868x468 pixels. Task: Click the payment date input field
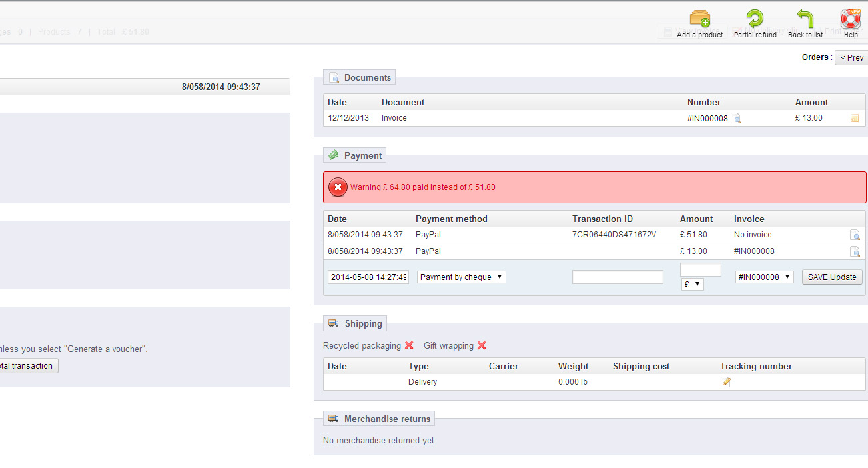point(368,277)
